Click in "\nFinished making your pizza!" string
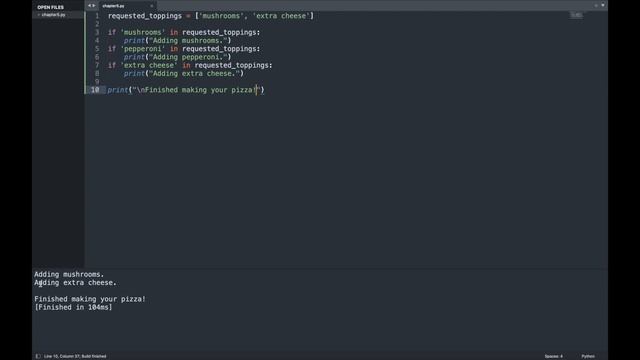The image size is (640, 360). [196, 90]
